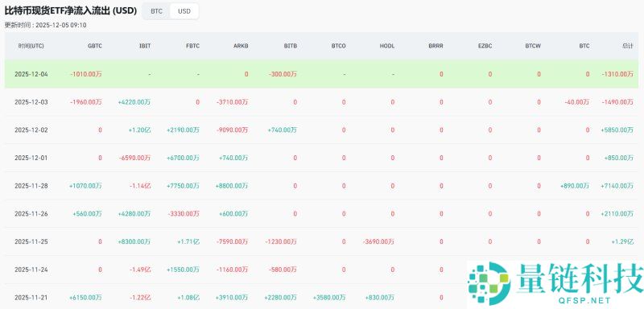Viewport: 644px width, 309px height.
Task: Click the -9090.00万 ARKB value
Action: click(x=232, y=130)
